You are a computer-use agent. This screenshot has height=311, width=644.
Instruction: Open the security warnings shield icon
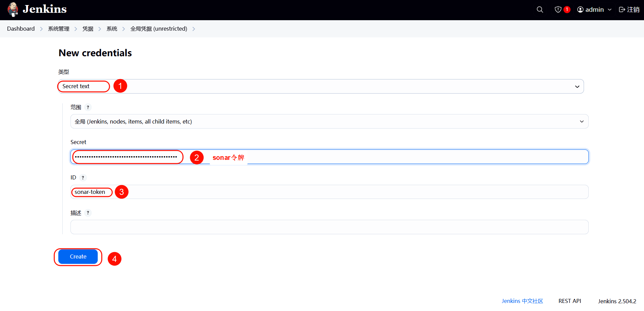558,10
